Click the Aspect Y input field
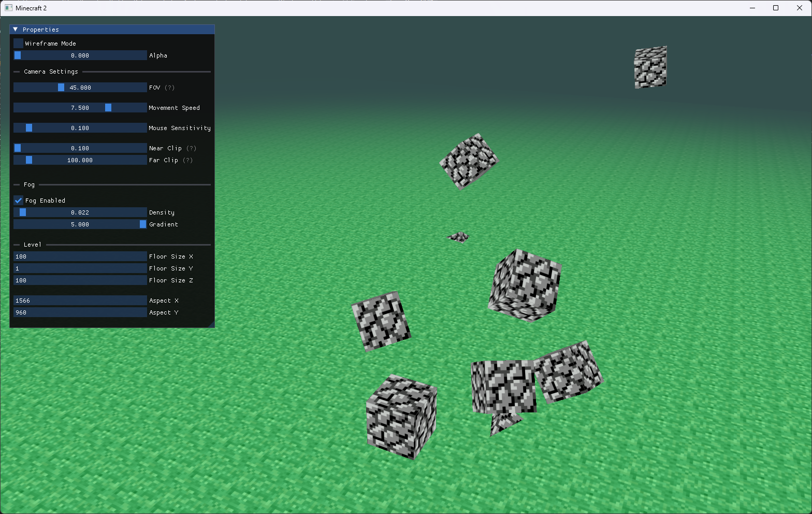 80,312
